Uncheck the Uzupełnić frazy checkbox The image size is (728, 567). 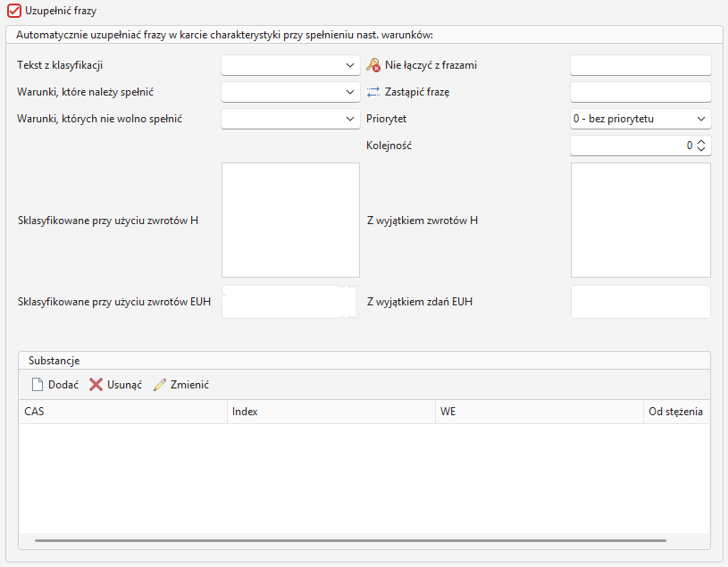coord(14,11)
